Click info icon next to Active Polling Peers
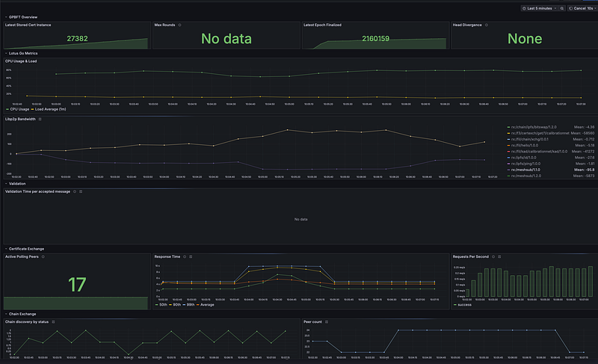The height and width of the screenshot is (364, 598). [43, 256]
